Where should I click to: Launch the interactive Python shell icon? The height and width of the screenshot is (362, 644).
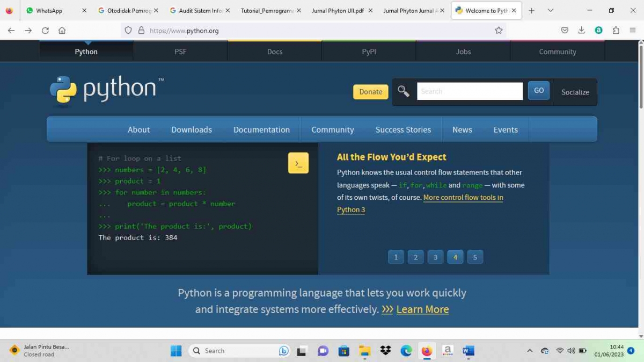point(298,162)
